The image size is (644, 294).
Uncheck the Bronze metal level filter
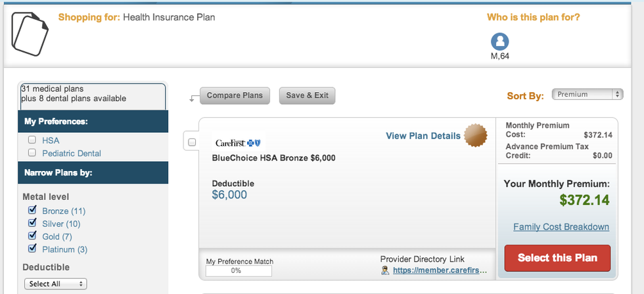[x=32, y=210]
